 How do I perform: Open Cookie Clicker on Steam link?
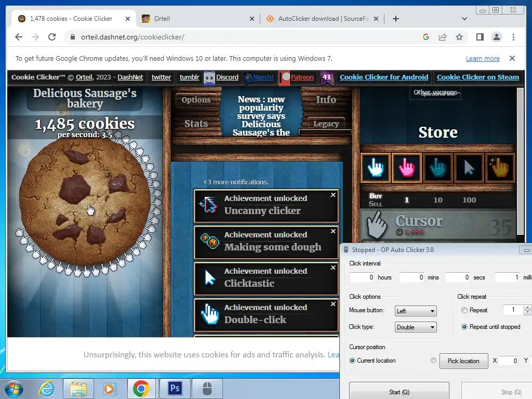478,77
